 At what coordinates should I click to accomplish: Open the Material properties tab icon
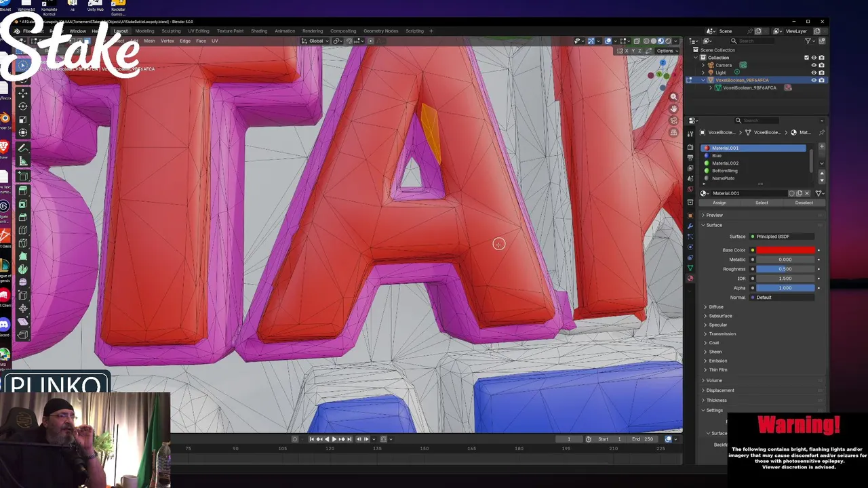[690, 279]
